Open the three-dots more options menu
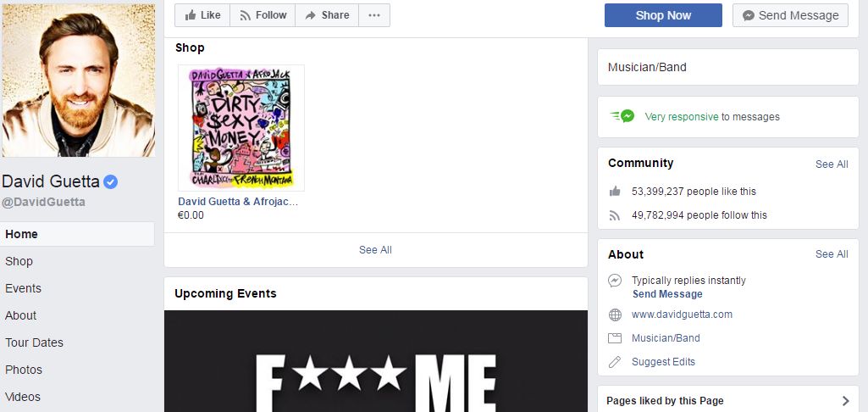Screen dimensions: 868x412 point(374,15)
